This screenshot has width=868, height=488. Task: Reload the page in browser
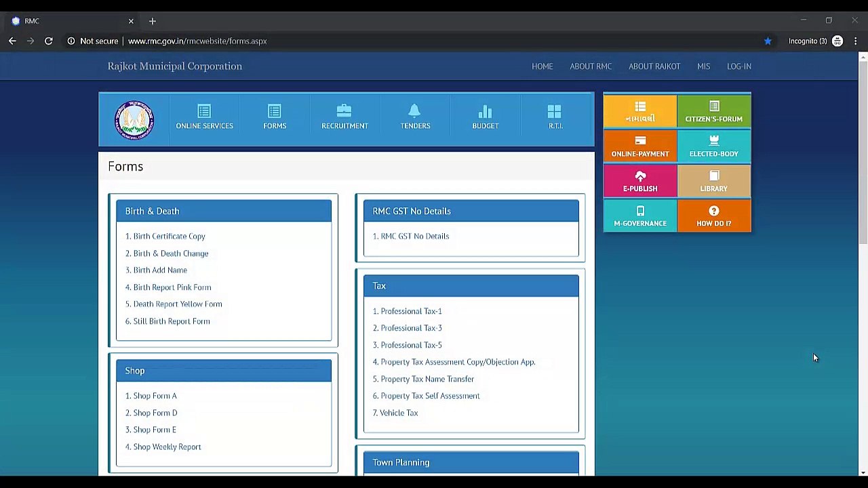[x=49, y=41]
